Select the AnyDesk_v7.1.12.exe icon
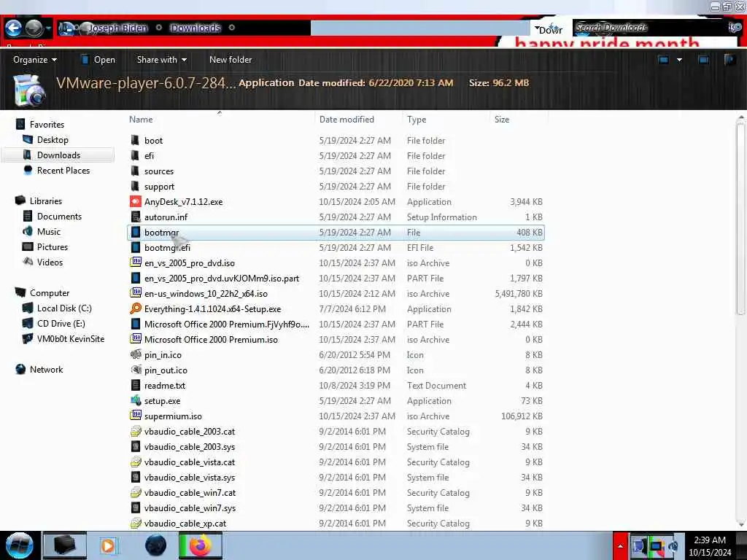 (x=135, y=201)
